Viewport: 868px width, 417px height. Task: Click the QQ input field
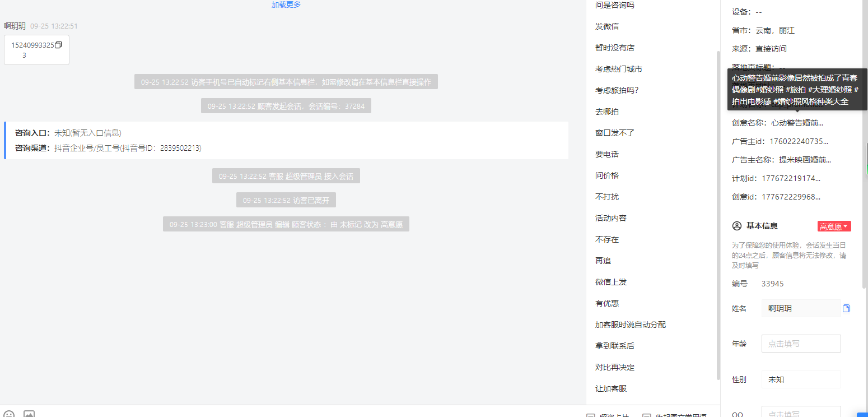[x=801, y=411]
